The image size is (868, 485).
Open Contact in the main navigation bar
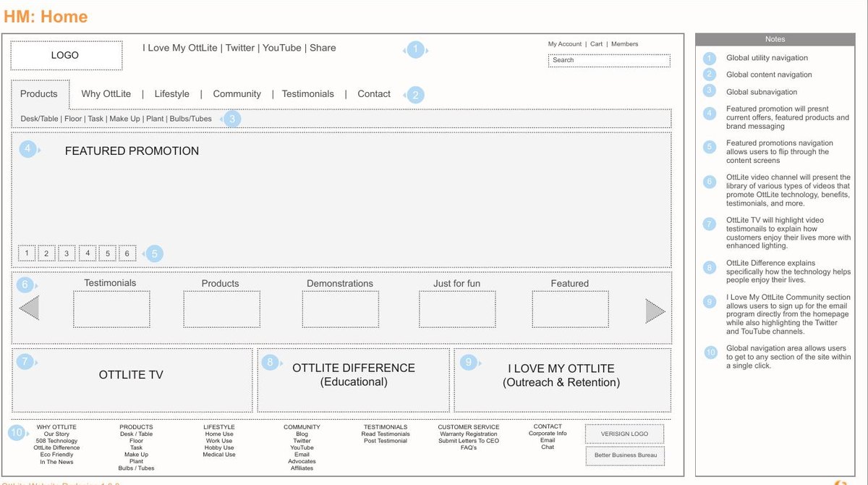(x=374, y=94)
